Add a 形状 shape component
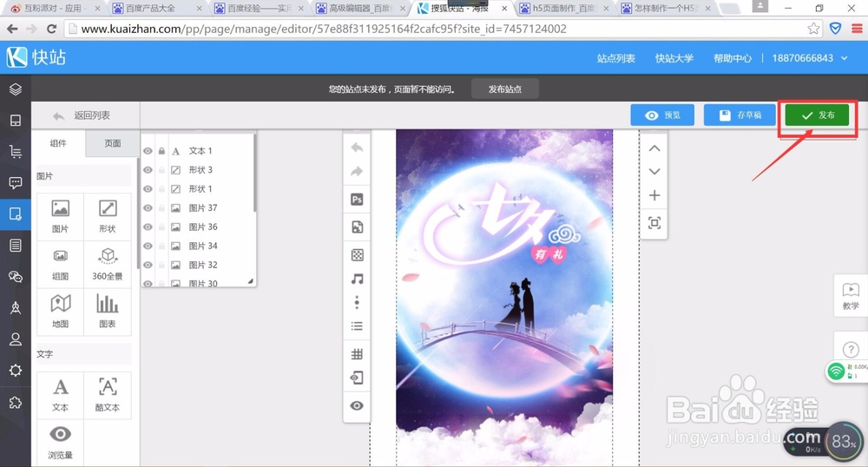The width and height of the screenshot is (868, 467). 108,216
